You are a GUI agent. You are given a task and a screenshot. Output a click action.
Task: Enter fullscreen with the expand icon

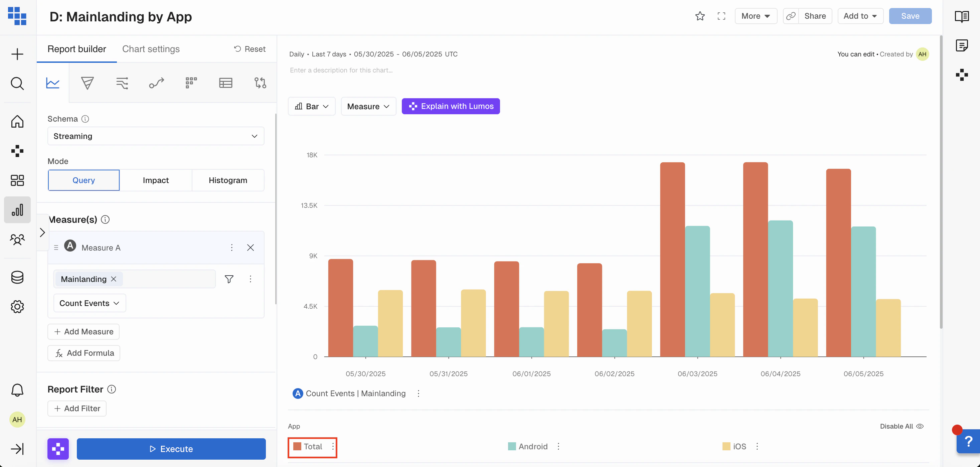pos(721,16)
